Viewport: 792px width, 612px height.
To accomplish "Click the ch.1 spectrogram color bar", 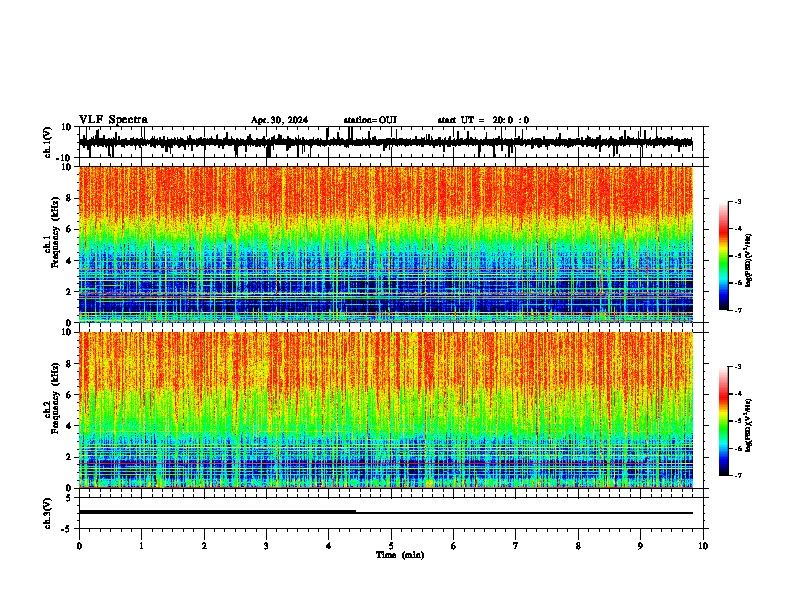I will [x=724, y=256].
